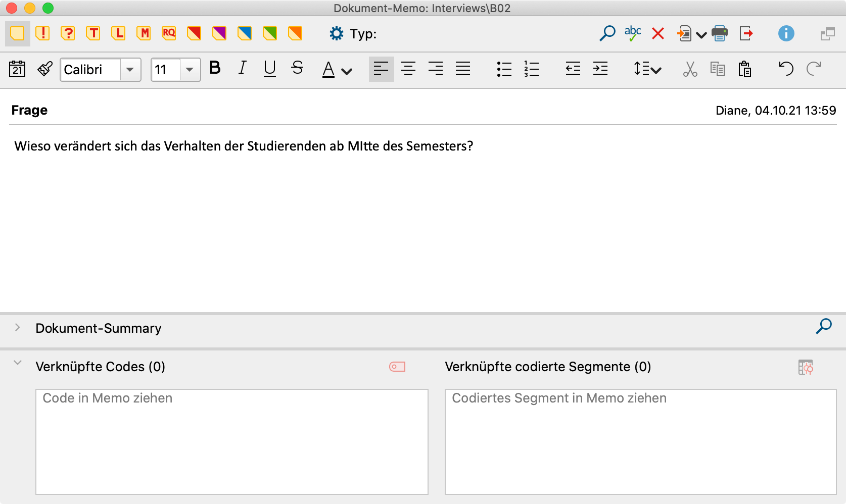
Task: Choose the T memo type icon
Action: [x=93, y=34]
